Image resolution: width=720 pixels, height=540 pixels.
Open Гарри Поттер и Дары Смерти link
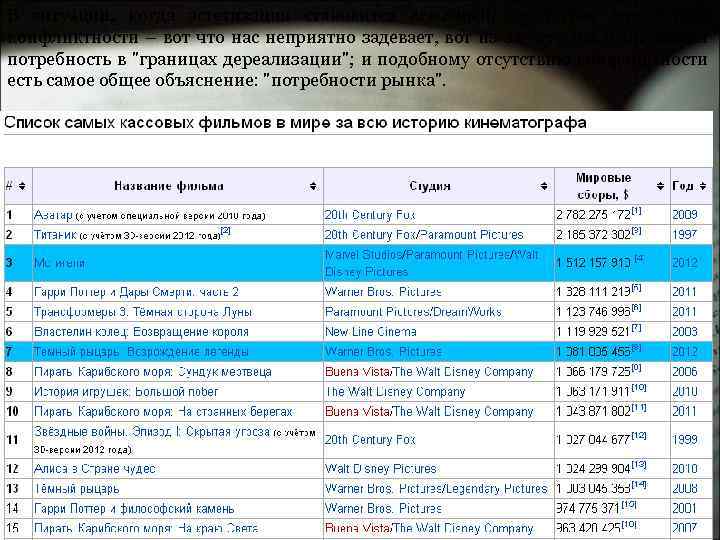tap(136, 292)
